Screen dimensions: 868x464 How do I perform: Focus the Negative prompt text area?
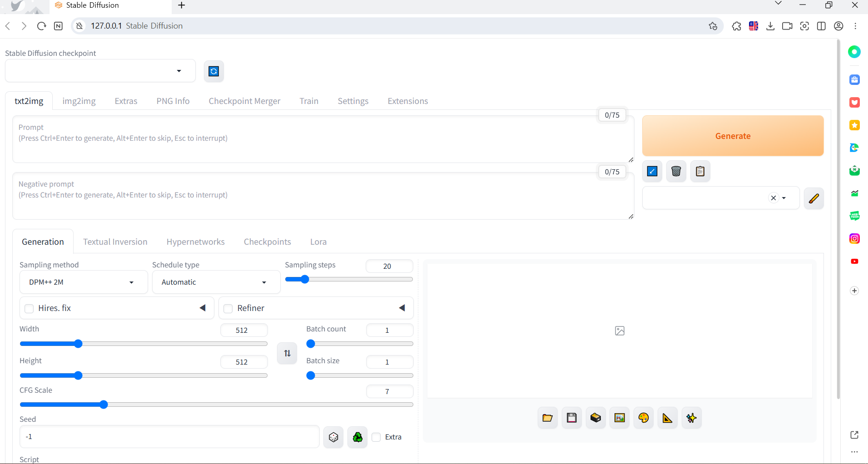point(323,196)
